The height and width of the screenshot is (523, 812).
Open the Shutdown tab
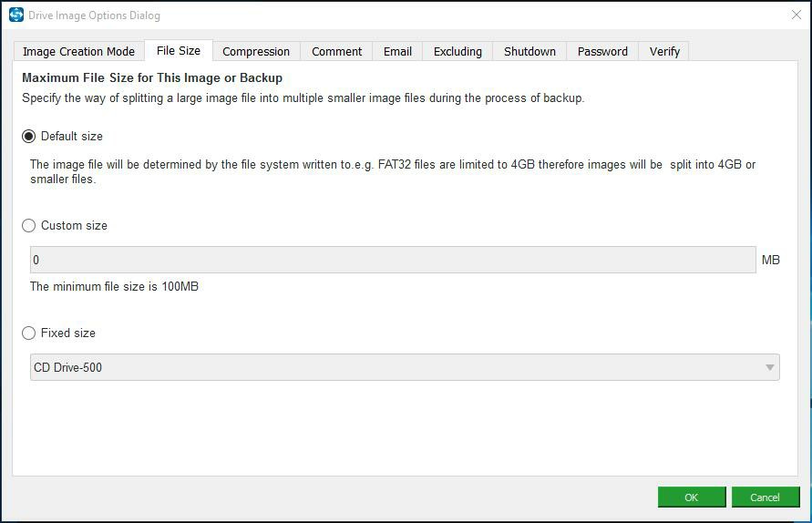[529, 51]
